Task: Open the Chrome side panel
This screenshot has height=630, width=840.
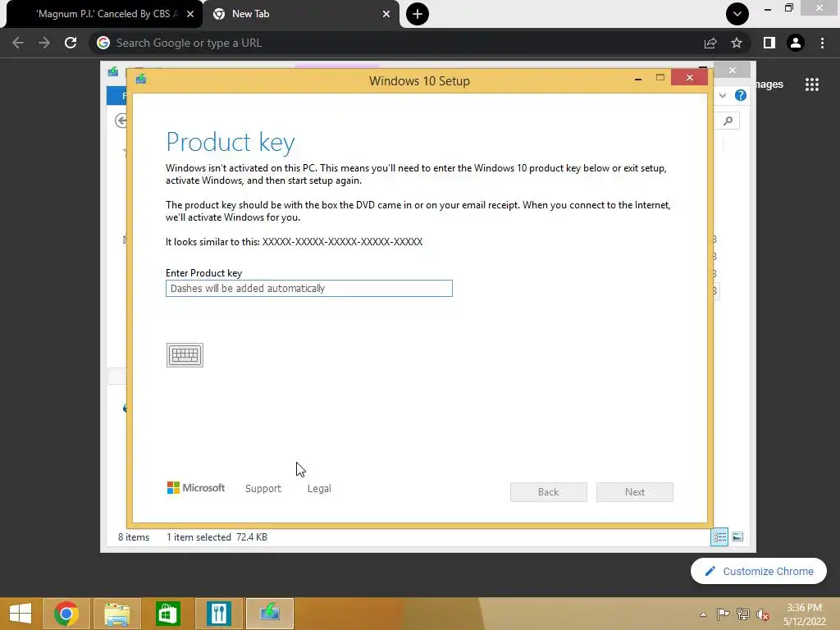Action: click(769, 43)
